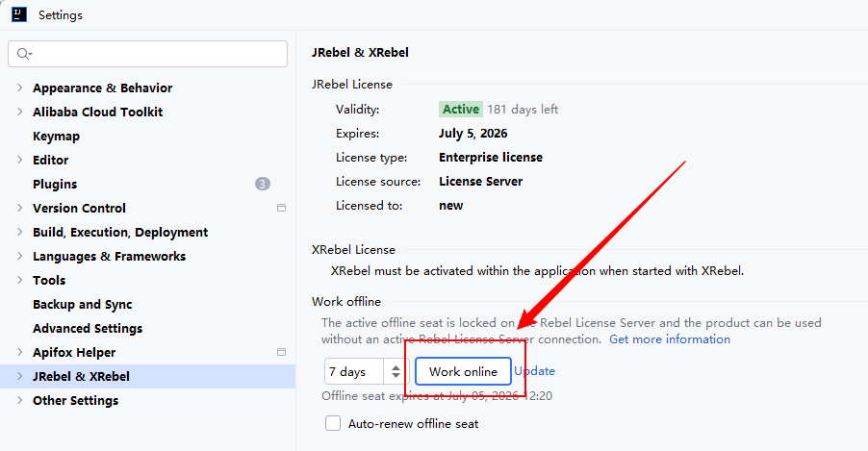Viewport: 868px width, 451px height.
Task: Open the Keymap settings page
Action: (x=56, y=136)
